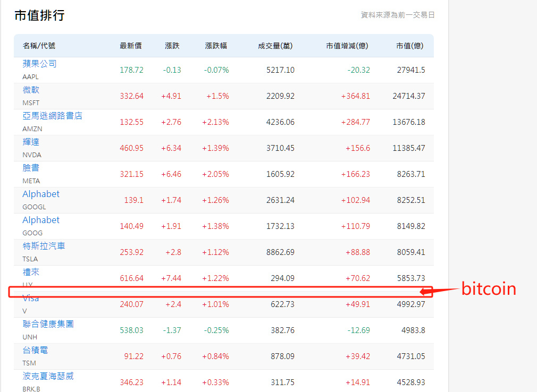Click META's latest price 321.15
537x392 pixels.
pyautogui.click(x=131, y=174)
